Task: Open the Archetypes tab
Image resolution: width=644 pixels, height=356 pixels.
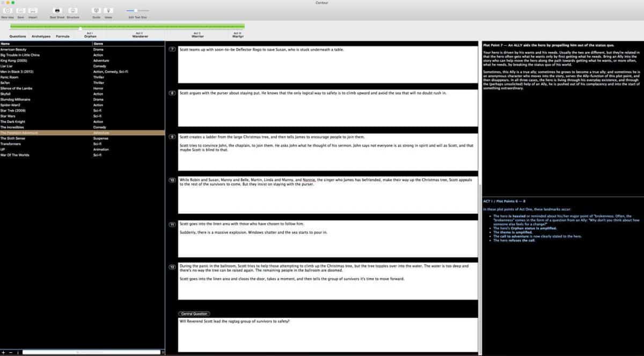Action: pos(41,37)
